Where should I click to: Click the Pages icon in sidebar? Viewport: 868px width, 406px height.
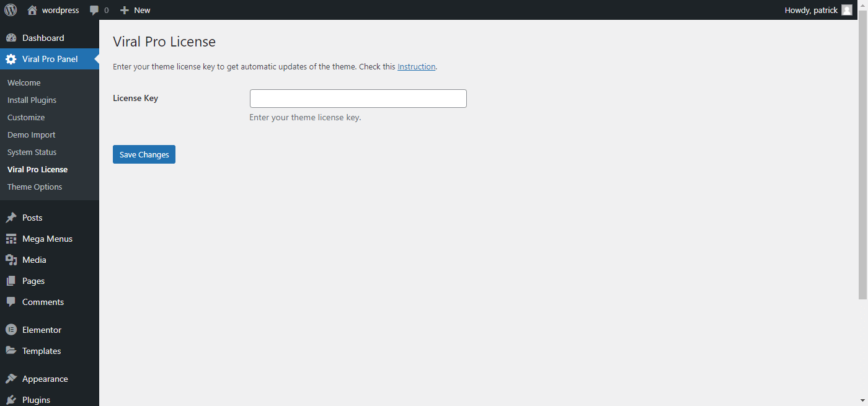pyautogui.click(x=11, y=281)
